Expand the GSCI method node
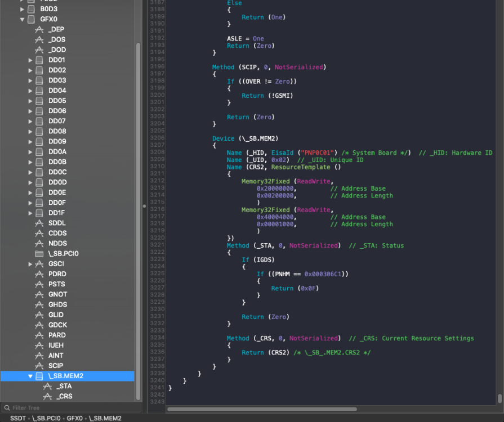The height and width of the screenshot is (422, 504). click(x=30, y=264)
